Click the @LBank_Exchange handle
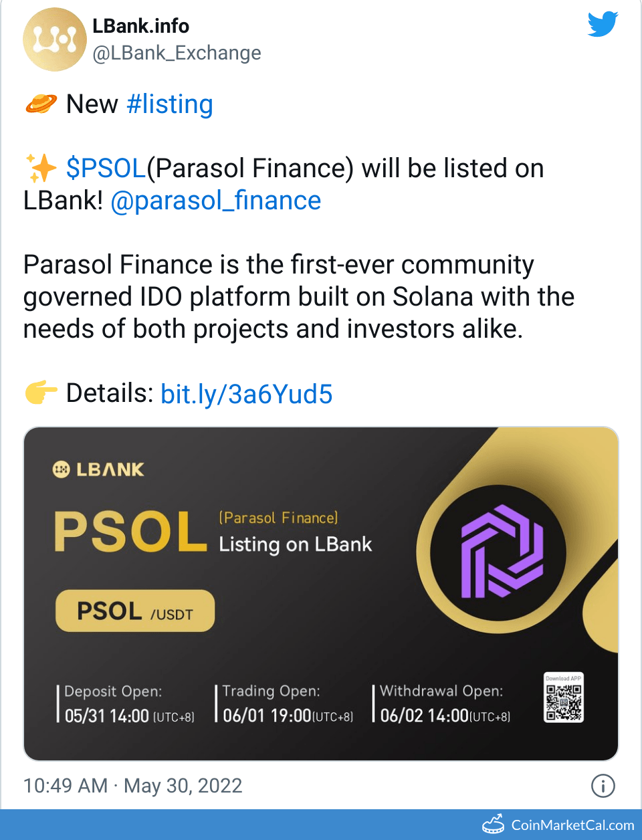The width and height of the screenshot is (642, 840). (x=177, y=53)
